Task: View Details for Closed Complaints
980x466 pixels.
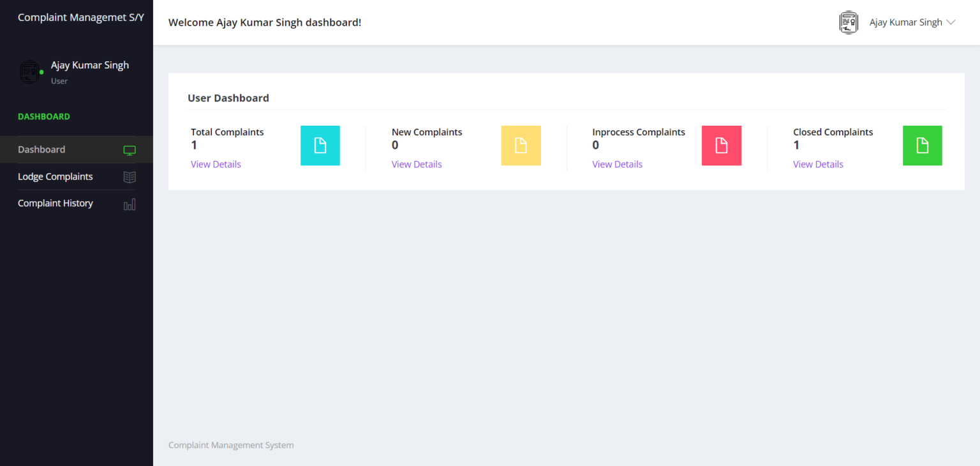Action: point(818,164)
